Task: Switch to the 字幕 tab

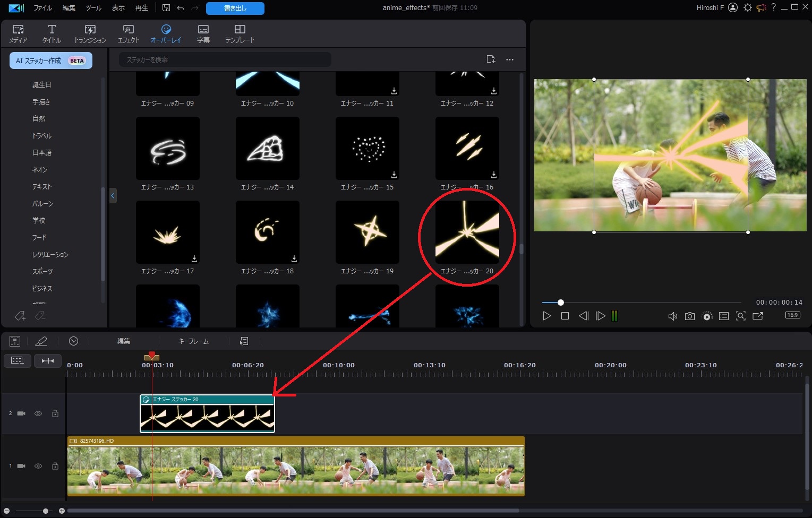Action: coord(203,34)
